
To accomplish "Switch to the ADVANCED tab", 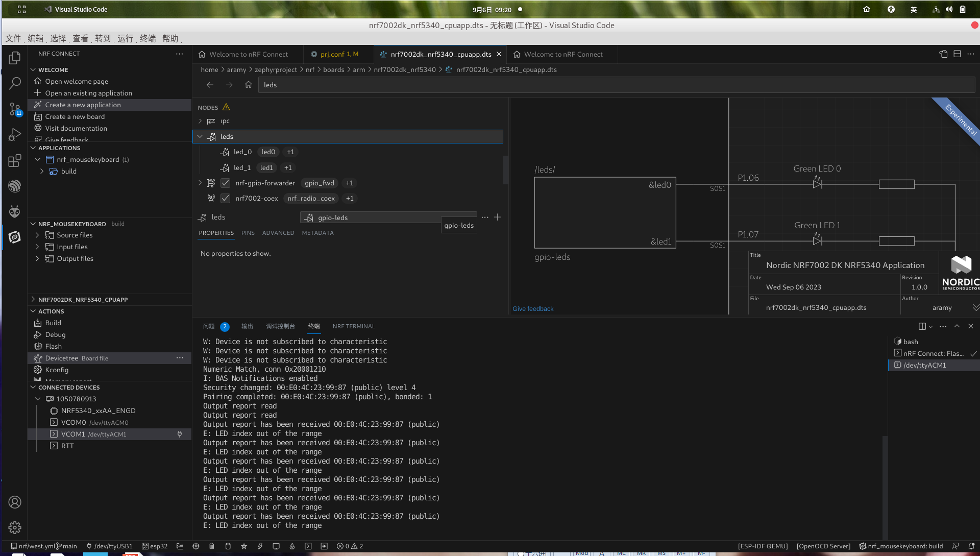I will point(278,233).
